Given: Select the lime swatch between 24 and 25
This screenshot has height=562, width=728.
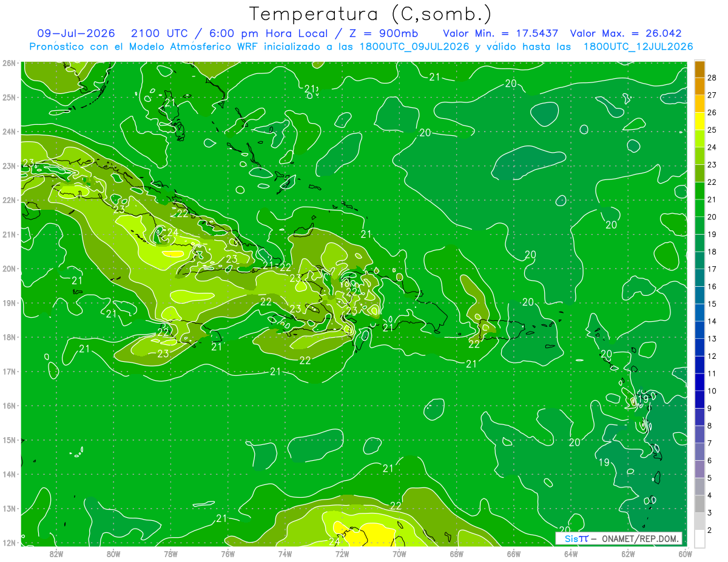Looking at the screenshot, I should pos(699,138).
